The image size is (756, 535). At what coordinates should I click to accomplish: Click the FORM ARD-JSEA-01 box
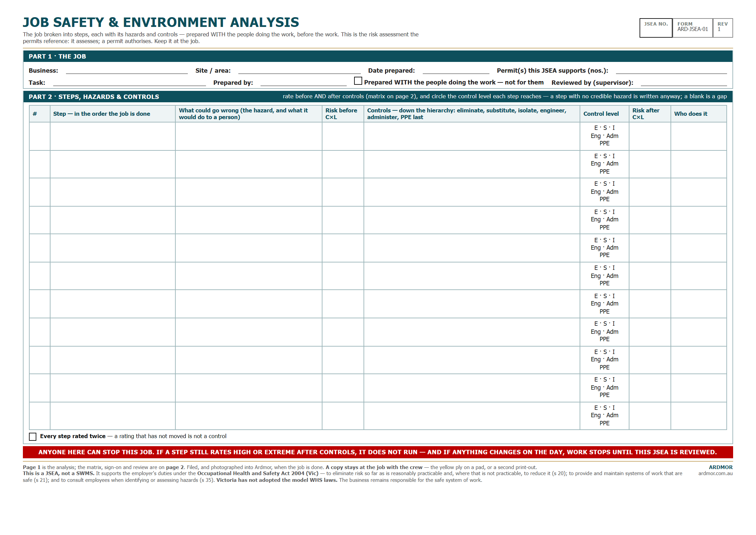pos(692,28)
